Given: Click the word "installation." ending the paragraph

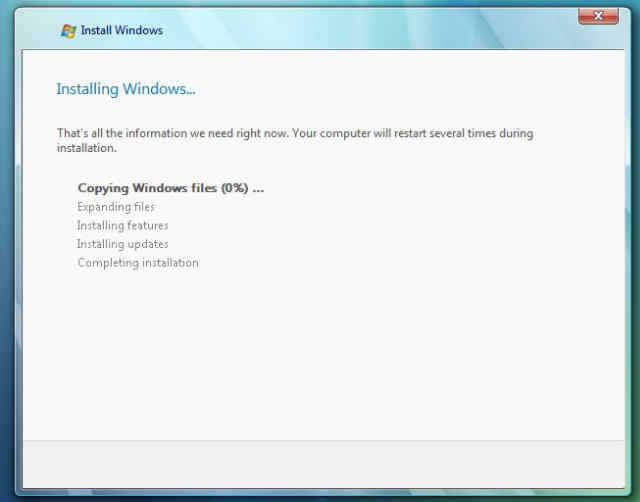Looking at the screenshot, I should click(x=87, y=148).
